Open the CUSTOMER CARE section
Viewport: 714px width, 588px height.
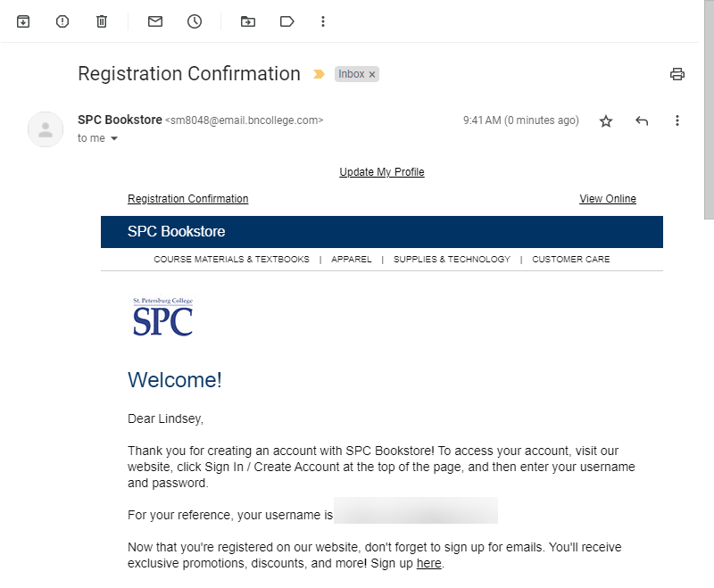(571, 259)
